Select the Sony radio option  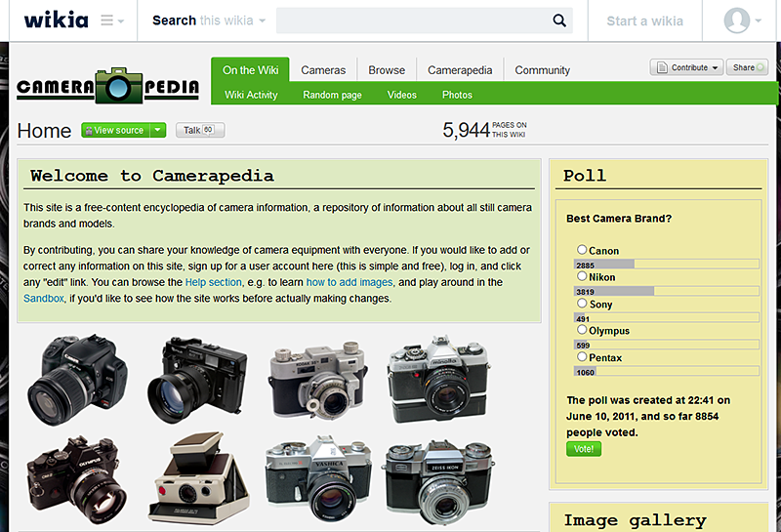(x=582, y=303)
